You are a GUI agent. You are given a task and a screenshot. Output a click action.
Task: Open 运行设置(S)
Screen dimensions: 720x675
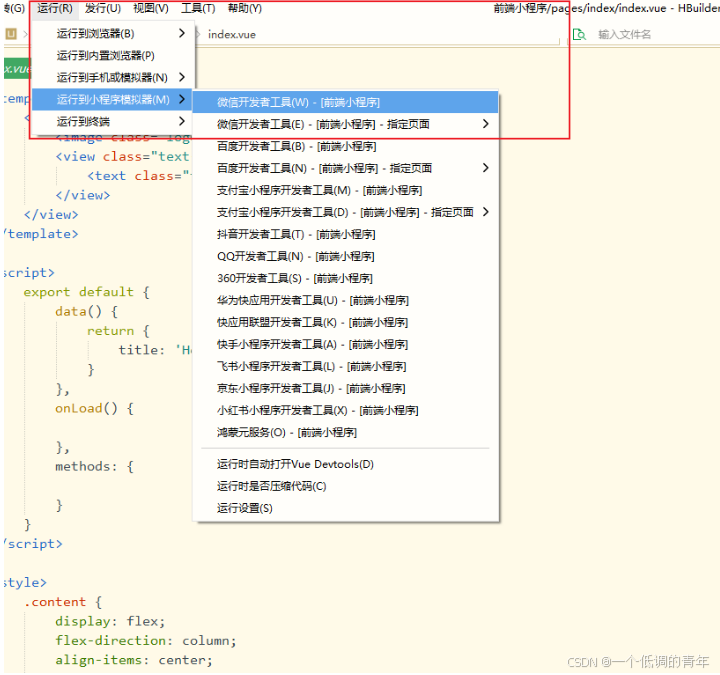(x=345, y=509)
